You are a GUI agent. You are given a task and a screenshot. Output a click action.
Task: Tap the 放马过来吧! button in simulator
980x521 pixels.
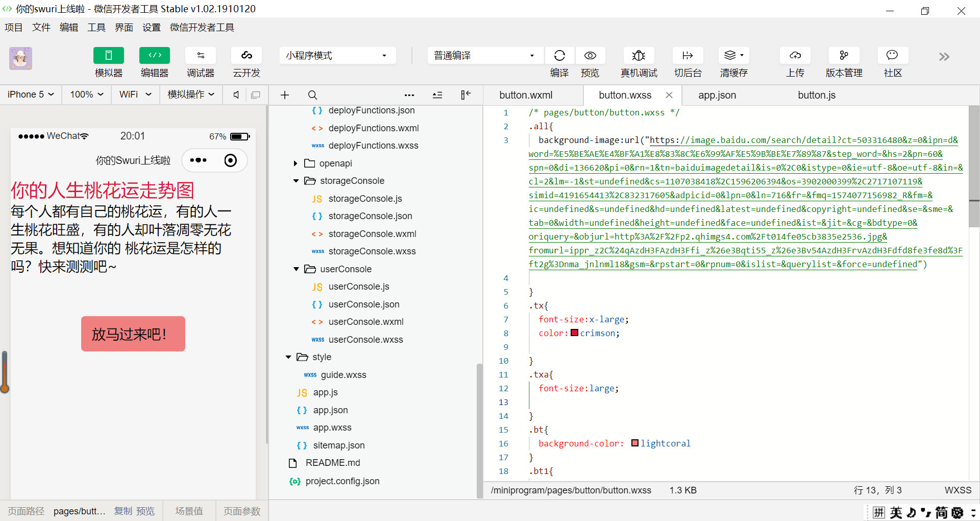(x=133, y=334)
